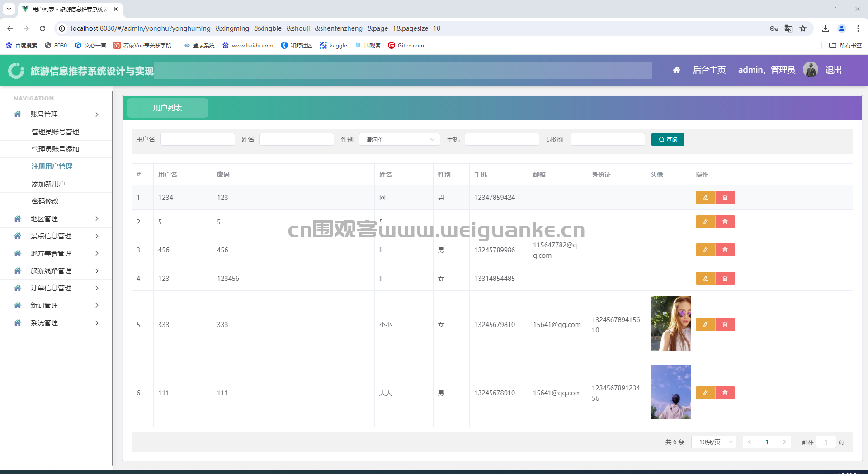
Task: Expand the 旅游线路管理 menu section
Action: (x=56, y=271)
